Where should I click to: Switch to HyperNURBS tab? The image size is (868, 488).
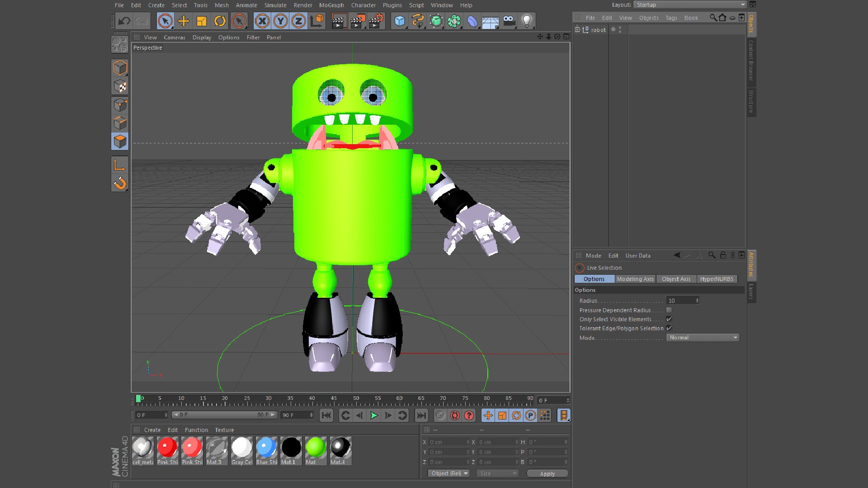(x=717, y=279)
